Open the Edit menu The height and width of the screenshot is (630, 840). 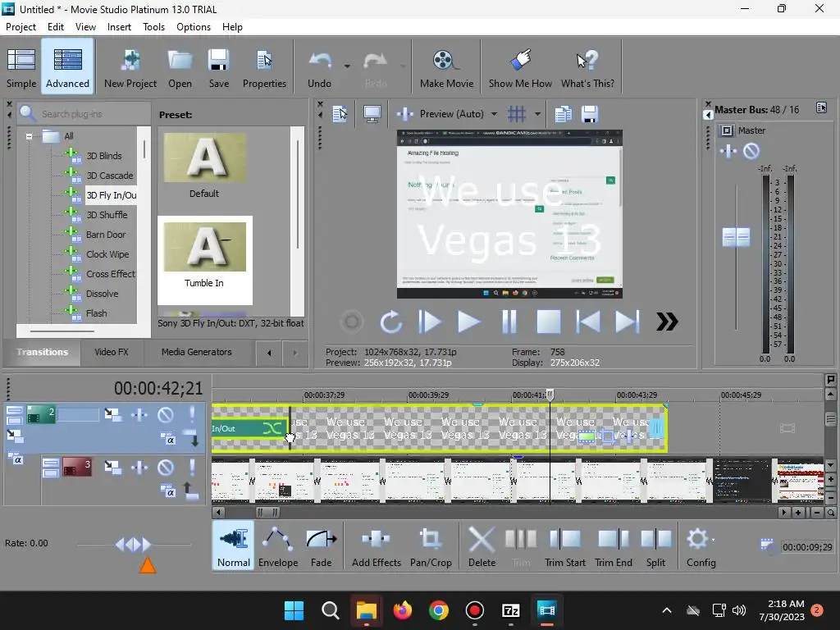tap(56, 27)
